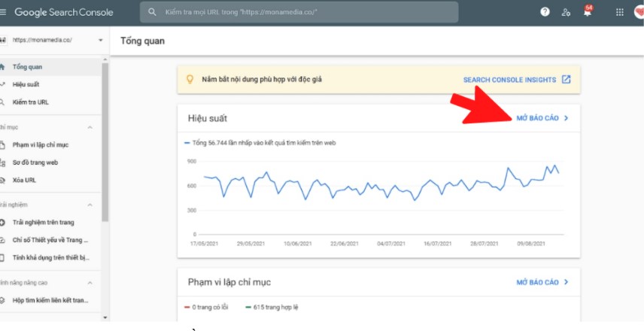Open Sơ đồ trang web menu item

coord(50,162)
